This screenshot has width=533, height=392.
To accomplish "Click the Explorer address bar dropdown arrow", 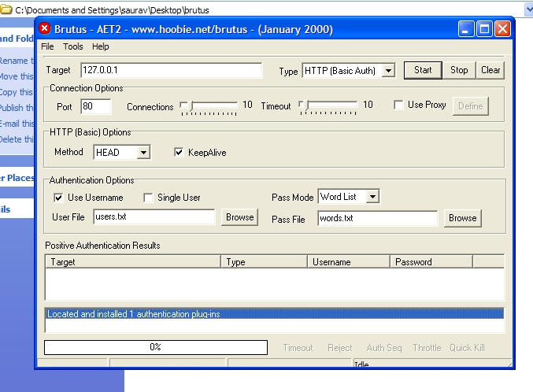I will click(529, 9).
